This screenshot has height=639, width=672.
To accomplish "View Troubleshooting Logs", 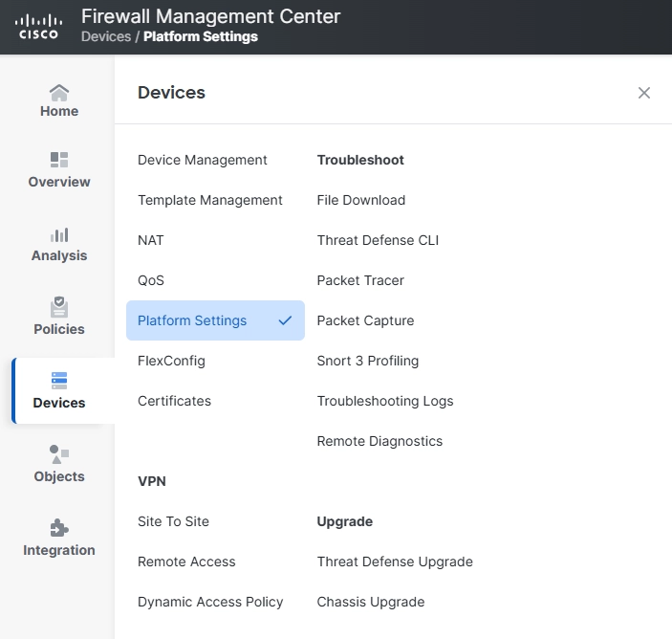I will point(385,401).
